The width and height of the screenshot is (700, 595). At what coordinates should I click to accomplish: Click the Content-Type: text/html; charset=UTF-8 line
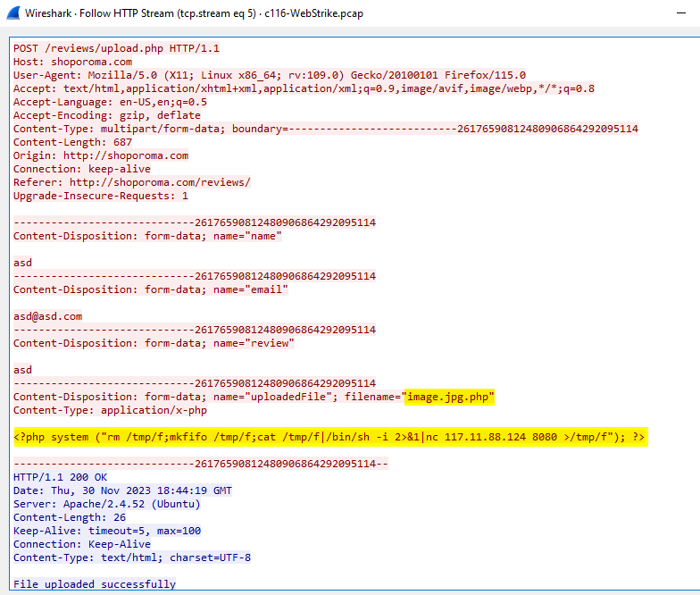[132, 557]
